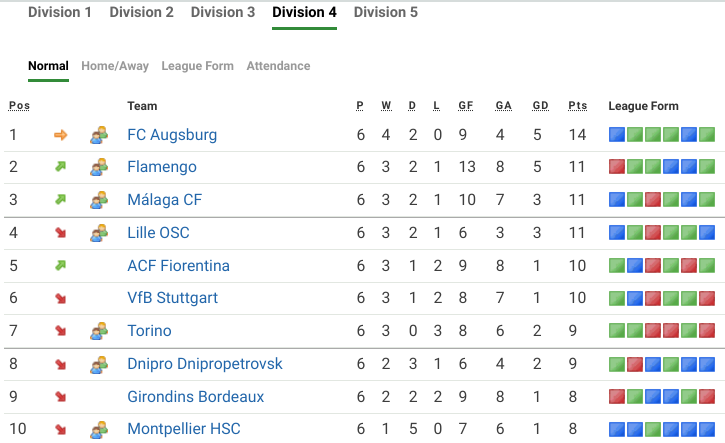725x443 pixels.
Task: Open the Division 5 tab
Action: [386, 13]
